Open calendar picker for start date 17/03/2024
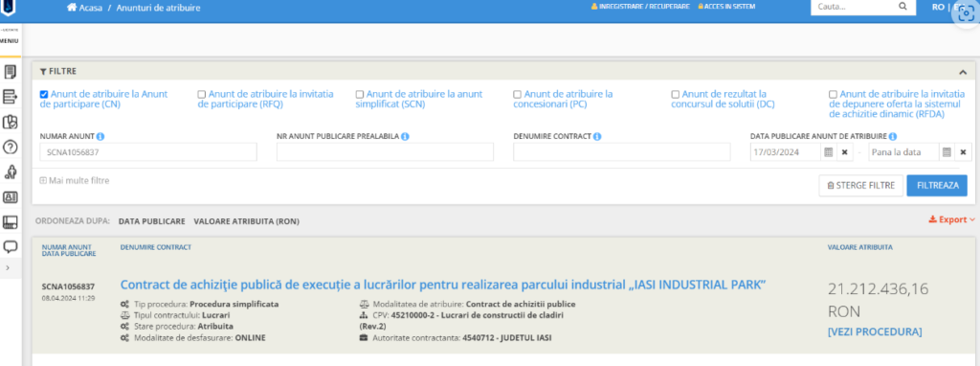The height and width of the screenshot is (366, 980). point(828,152)
